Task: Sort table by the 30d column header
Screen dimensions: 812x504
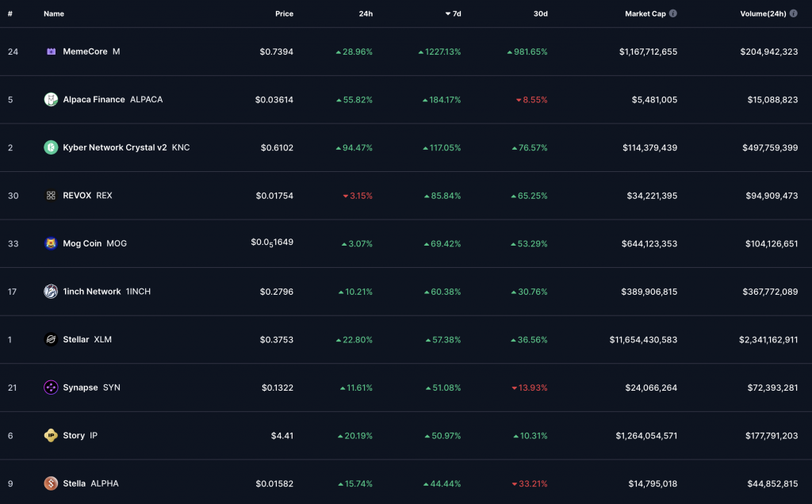Action: pos(540,13)
